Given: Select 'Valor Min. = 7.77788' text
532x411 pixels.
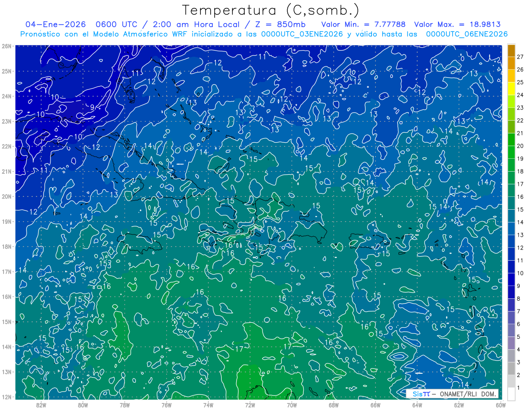Looking at the screenshot, I should tap(363, 24).
